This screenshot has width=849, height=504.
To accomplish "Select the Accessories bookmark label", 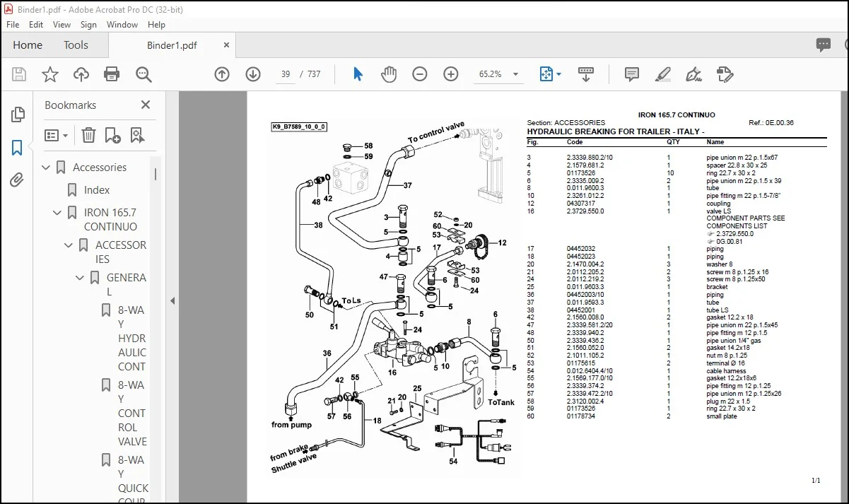I will 100,168.
